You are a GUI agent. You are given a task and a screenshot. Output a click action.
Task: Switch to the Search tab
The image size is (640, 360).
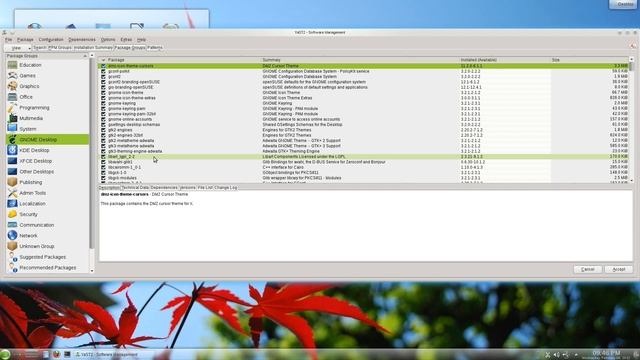pyautogui.click(x=40, y=48)
